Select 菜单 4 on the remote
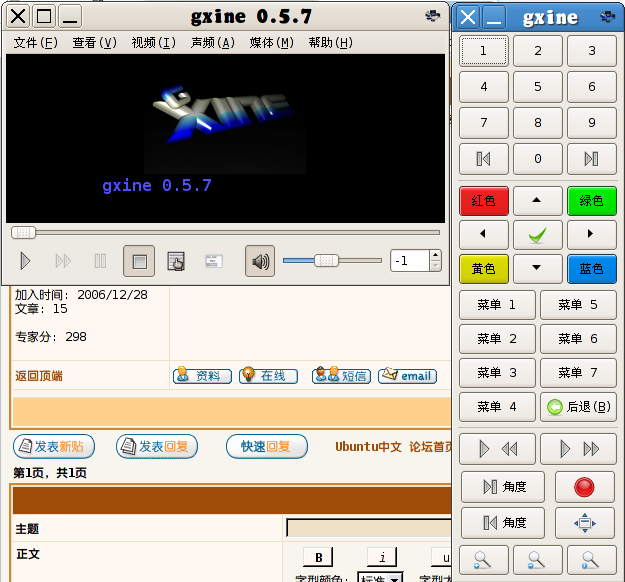This screenshot has width=625, height=582. [x=497, y=407]
